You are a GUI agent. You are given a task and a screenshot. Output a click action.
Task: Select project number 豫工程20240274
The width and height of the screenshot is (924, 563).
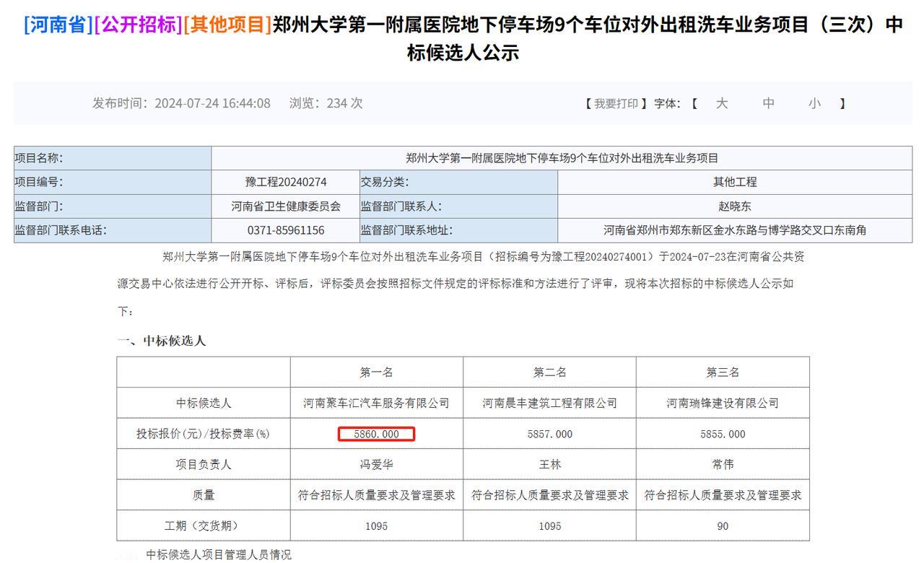pyautogui.click(x=286, y=182)
